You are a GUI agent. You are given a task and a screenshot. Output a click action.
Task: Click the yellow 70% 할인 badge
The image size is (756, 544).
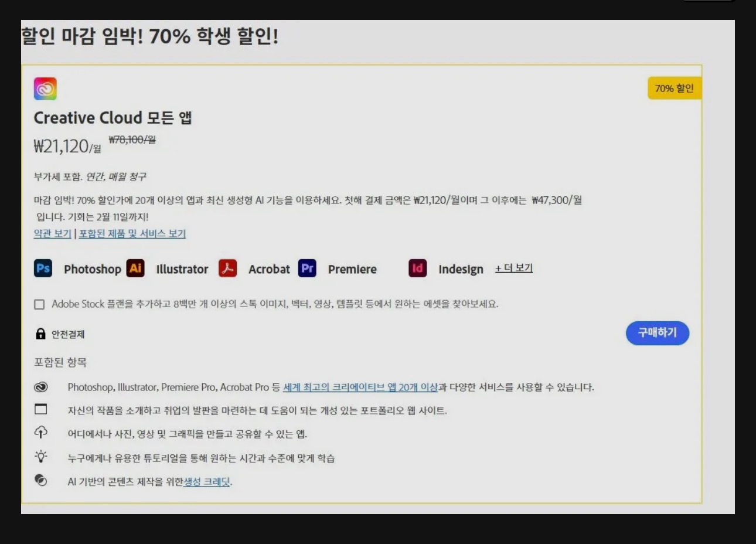coord(675,88)
